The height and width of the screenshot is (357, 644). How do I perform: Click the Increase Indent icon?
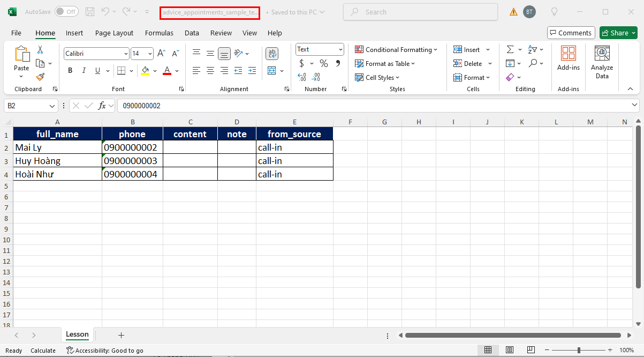pos(252,71)
